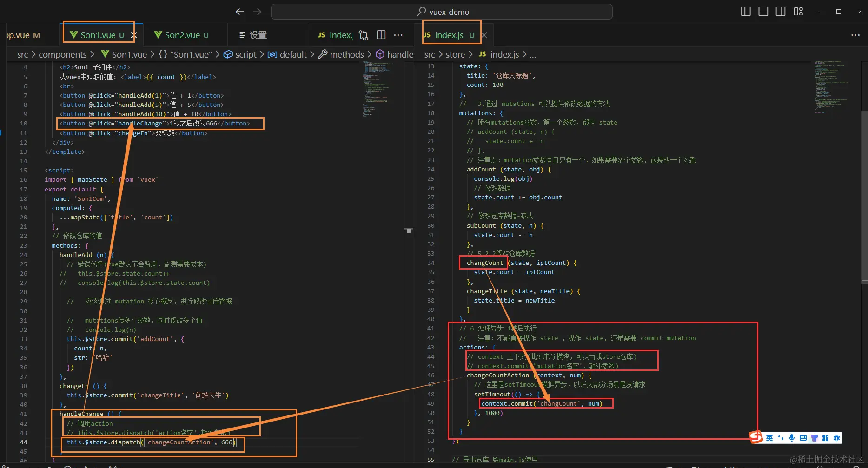The height and width of the screenshot is (468, 868).
Task: Open the index.js breadcrumb in right editor
Action: coord(499,54)
